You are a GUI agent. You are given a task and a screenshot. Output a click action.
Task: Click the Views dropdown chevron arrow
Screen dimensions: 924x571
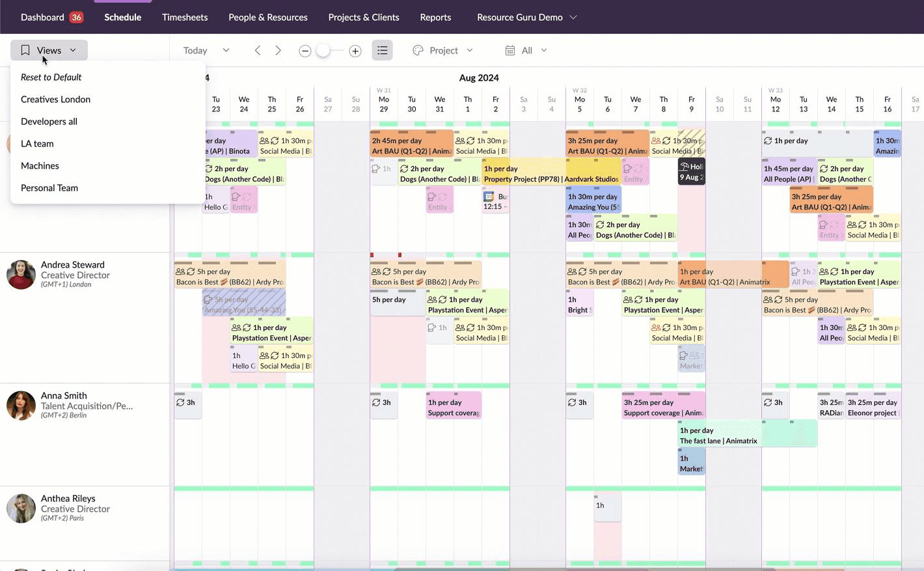coord(73,50)
